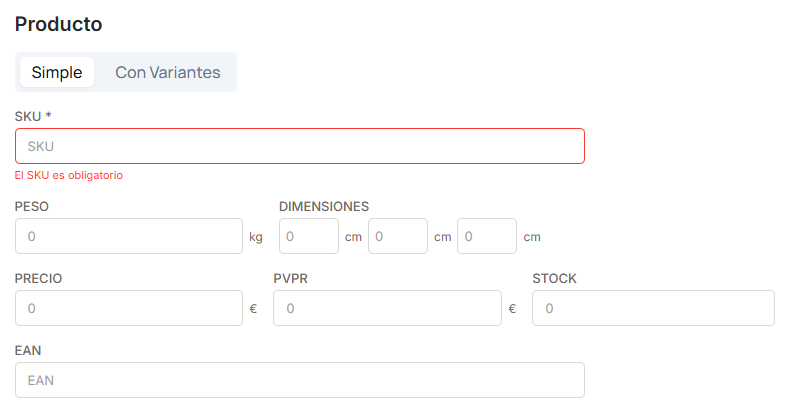Viewport: 788px width, 414px height.
Task: Focus the PRECIO price field
Action: click(129, 308)
